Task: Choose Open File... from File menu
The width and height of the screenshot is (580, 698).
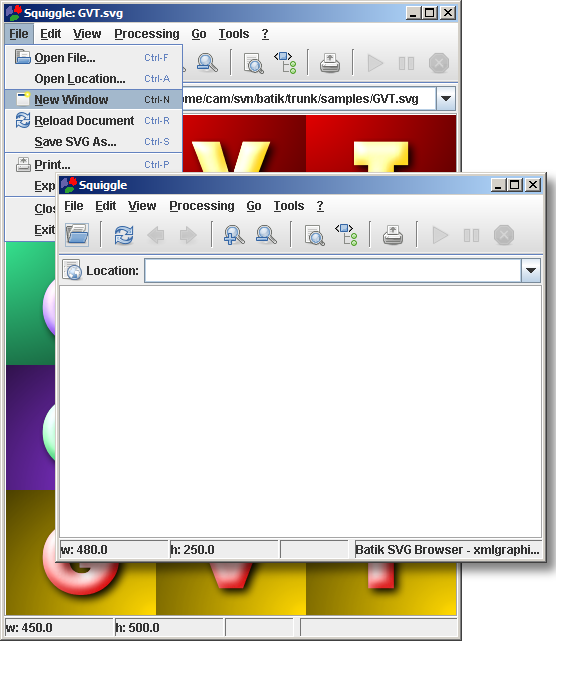Action: [x=93, y=58]
